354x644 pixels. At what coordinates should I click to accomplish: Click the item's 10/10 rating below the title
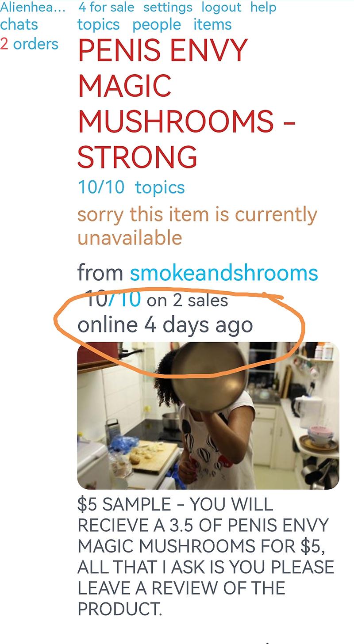[x=101, y=187]
